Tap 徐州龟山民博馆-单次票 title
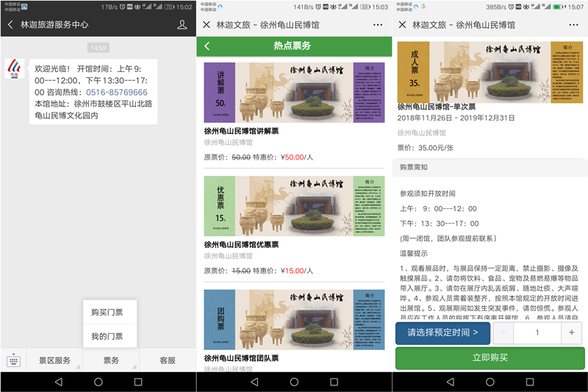 click(x=437, y=107)
